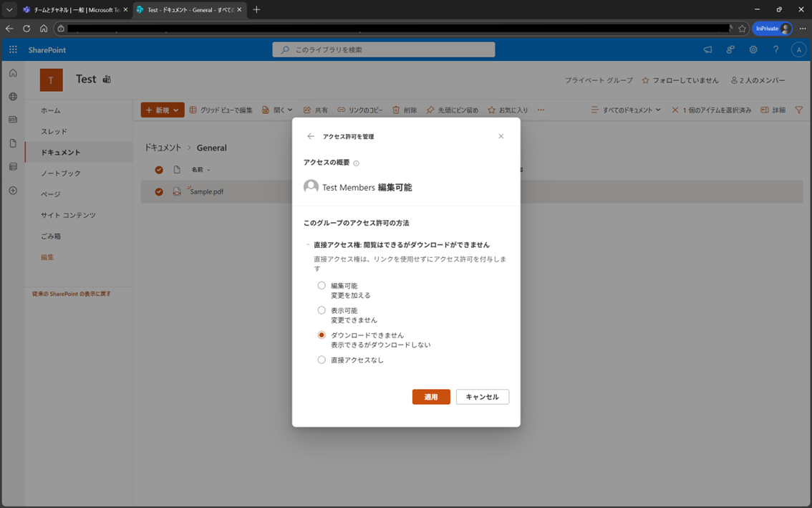
Task: Click 削除 in the toolbar
Action: (x=405, y=110)
